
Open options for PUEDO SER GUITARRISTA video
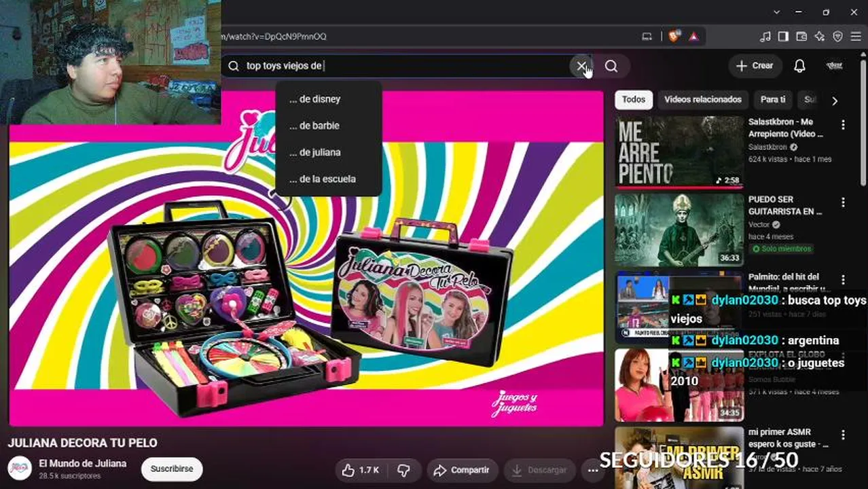(843, 202)
